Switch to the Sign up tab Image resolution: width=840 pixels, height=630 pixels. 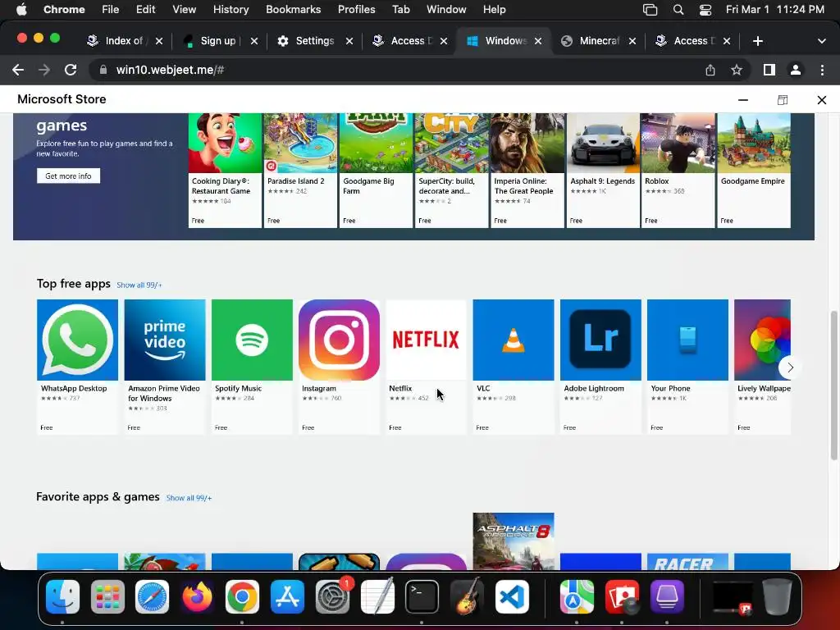(x=220, y=41)
